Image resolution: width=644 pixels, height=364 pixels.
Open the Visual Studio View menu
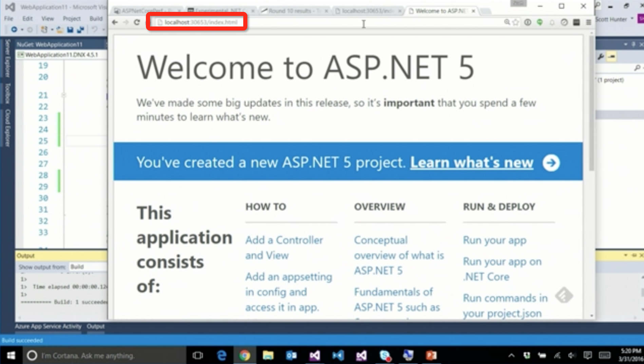click(x=48, y=18)
